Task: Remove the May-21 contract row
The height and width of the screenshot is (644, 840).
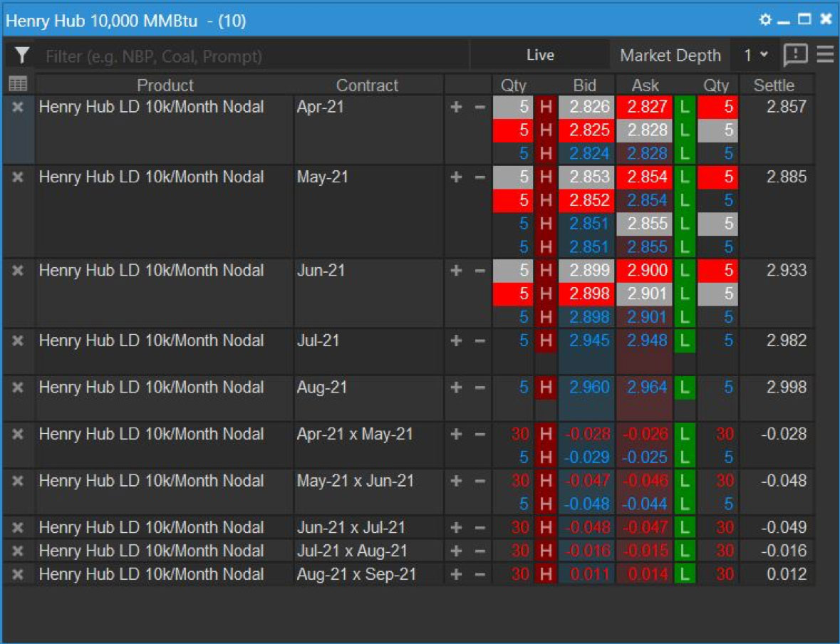Action: pos(18,177)
